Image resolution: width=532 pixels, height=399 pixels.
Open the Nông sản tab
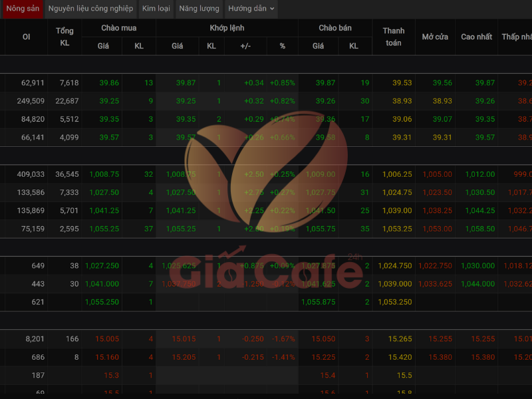(x=23, y=9)
